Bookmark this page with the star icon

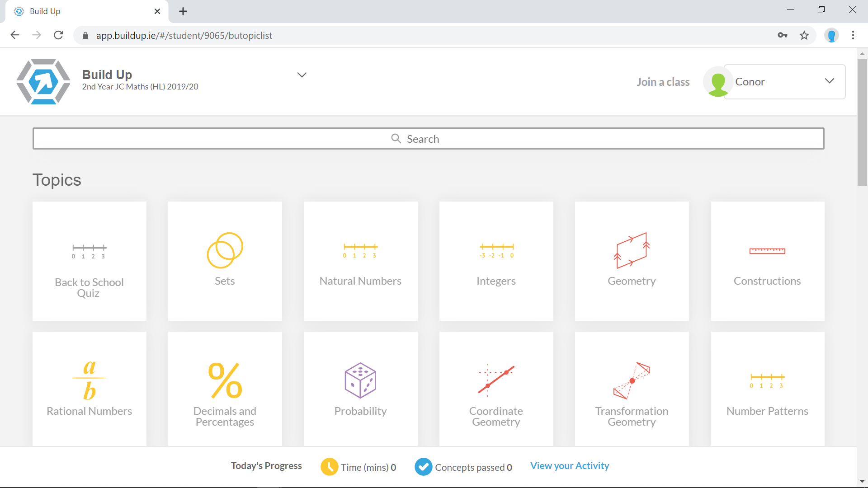(804, 35)
